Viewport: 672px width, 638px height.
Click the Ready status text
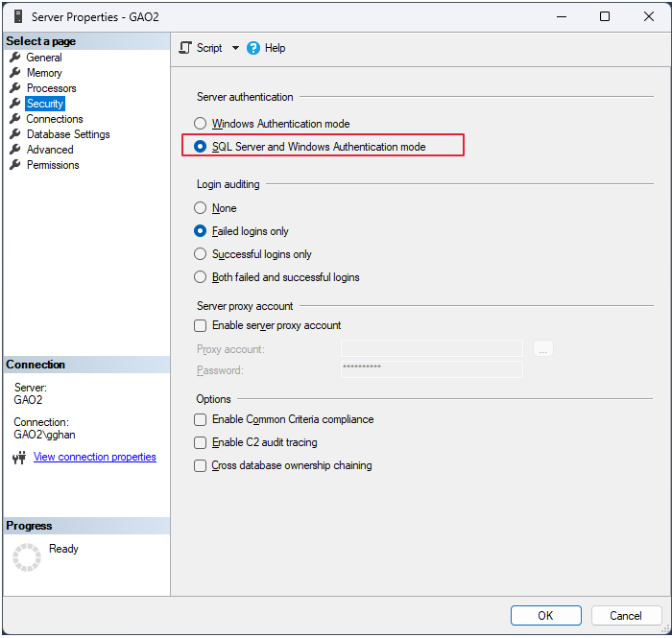(63, 549)
